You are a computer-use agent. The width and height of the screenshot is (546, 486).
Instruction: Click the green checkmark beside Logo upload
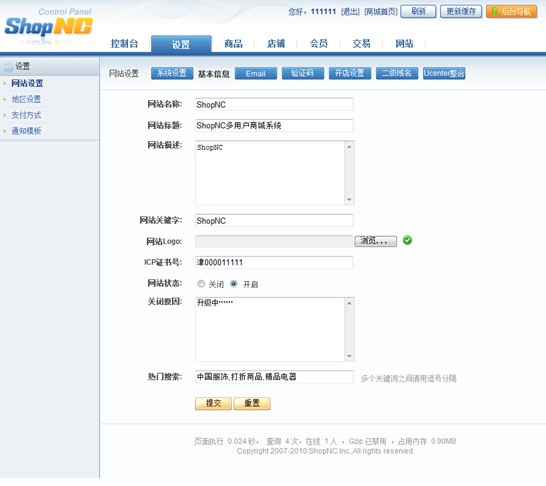click(407, 240)
